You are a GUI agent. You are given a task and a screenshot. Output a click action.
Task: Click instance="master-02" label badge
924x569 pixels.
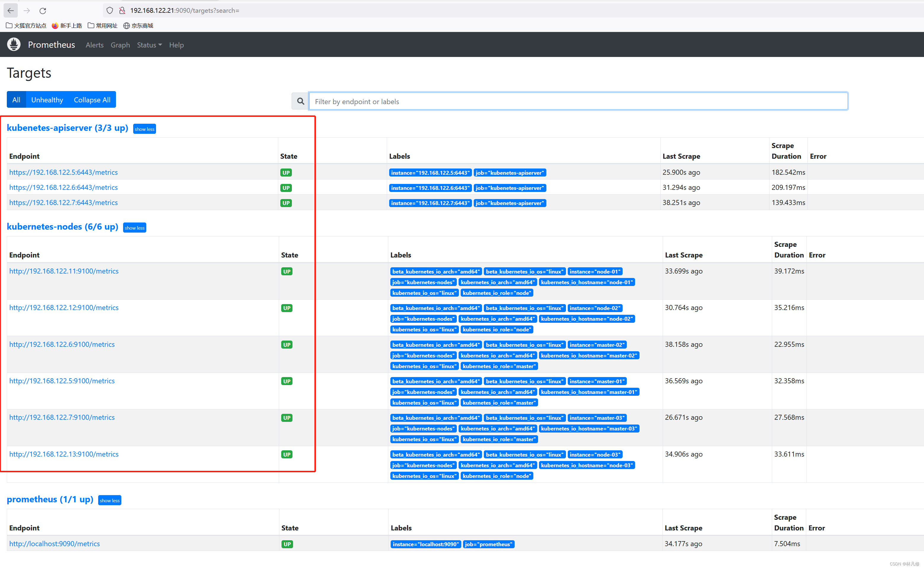[x=597, y=345]
